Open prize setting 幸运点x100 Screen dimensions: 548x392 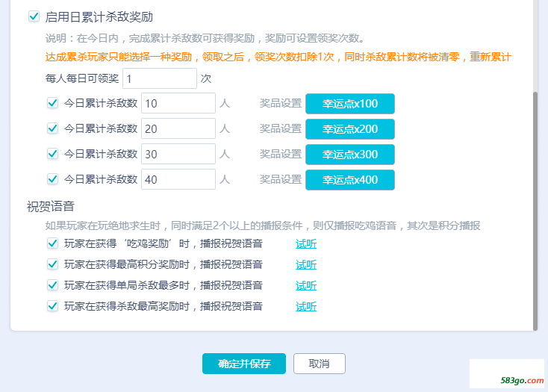coord(350,104)
